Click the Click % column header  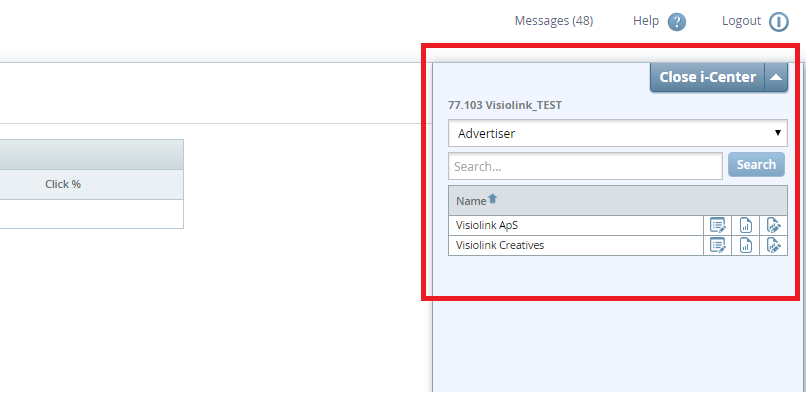pos(63,184)
